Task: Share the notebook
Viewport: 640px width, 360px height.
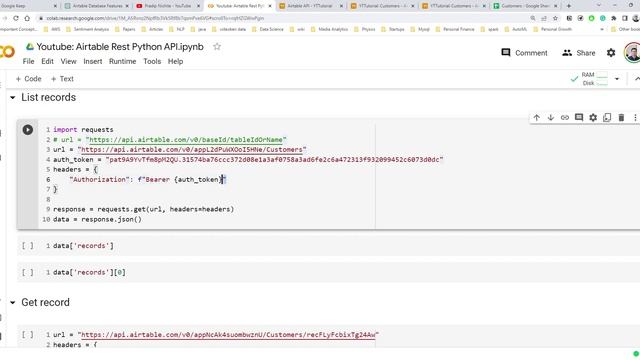Action: click(579, 53)
